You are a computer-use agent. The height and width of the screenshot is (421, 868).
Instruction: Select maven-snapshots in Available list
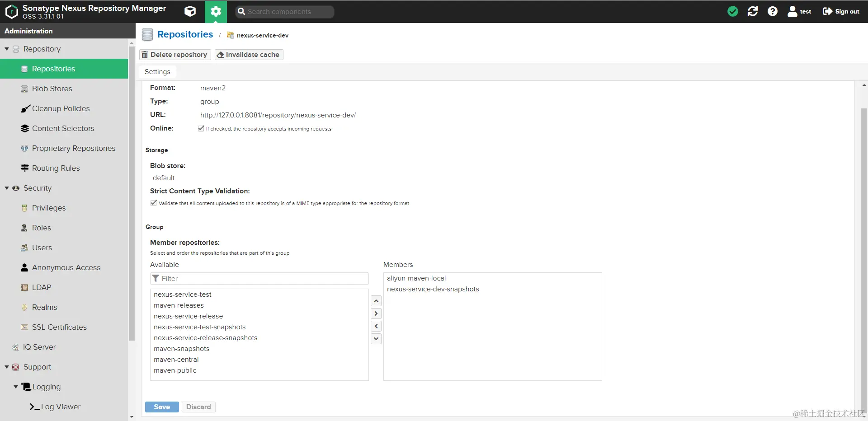[259, 349]
